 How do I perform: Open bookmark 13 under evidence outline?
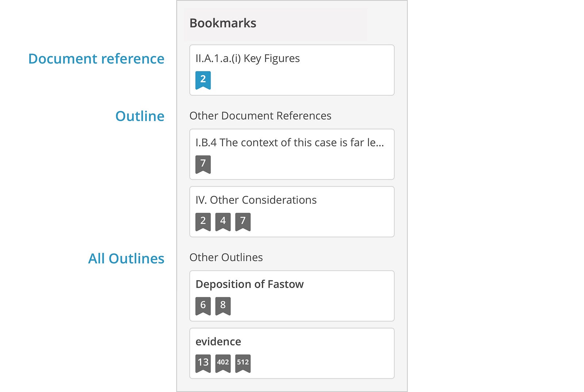pos(203,363)
